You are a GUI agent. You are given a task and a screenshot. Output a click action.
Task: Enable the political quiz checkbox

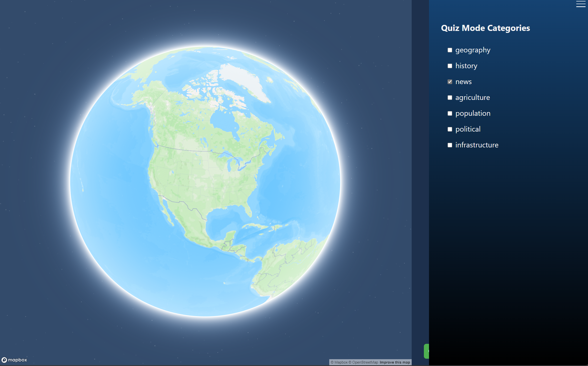(450, 129)
